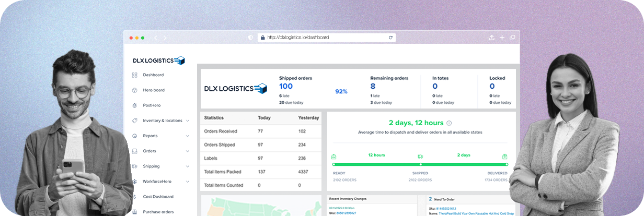Go back using browser back arrow
This screenshot has height=216, width=644.
point(156,38)
